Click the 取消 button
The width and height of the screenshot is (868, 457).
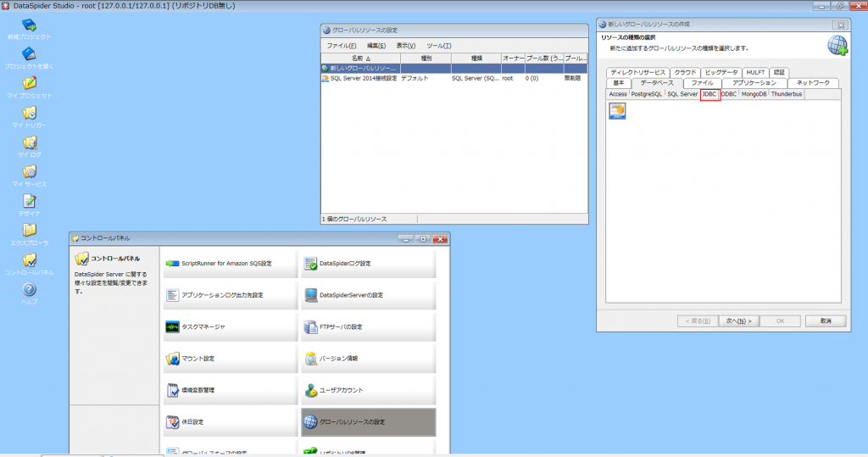pyautogui.click(x=826, y=321)
